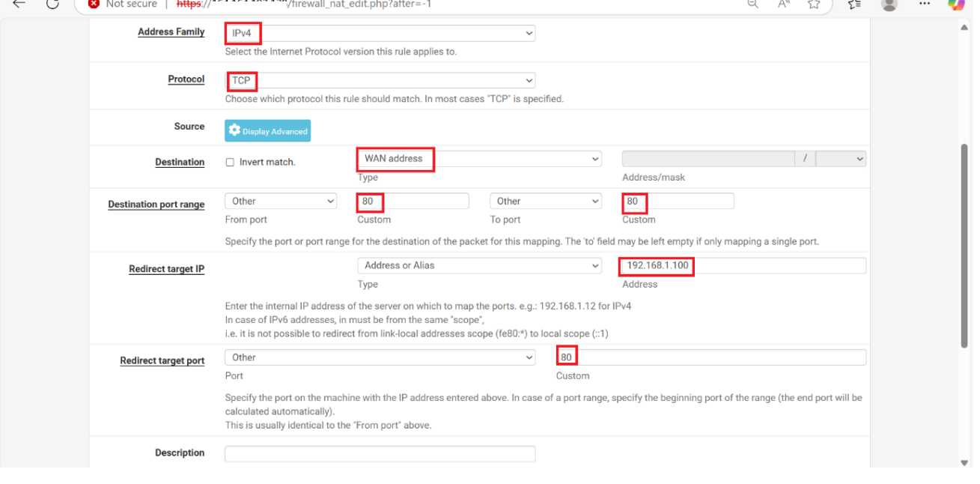Open the Redirect target port dropdown
The image size is (980, 484).
coord(380,357)
